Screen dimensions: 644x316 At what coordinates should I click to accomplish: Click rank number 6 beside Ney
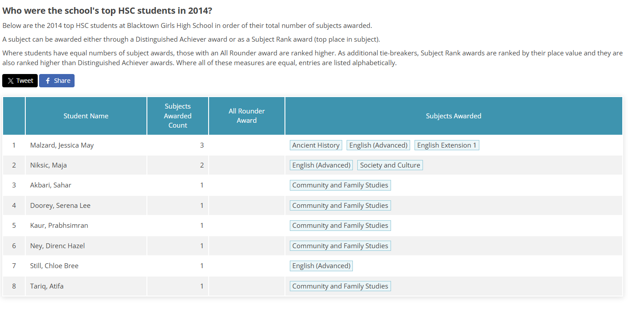click(14, 246)
